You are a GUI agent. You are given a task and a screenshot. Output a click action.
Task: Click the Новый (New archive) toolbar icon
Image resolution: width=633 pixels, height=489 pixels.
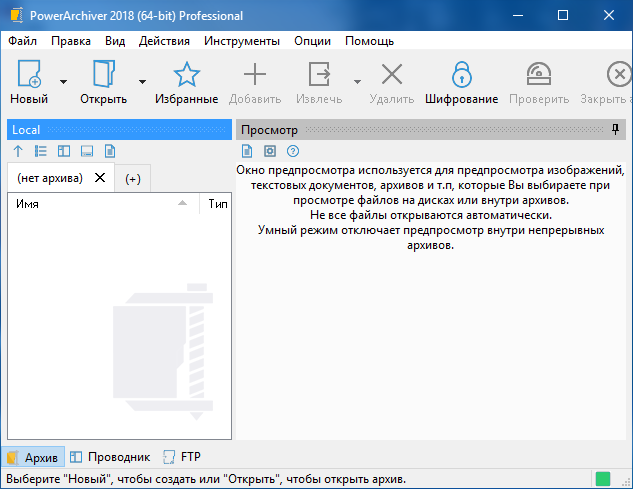click(x=28, y=75)
